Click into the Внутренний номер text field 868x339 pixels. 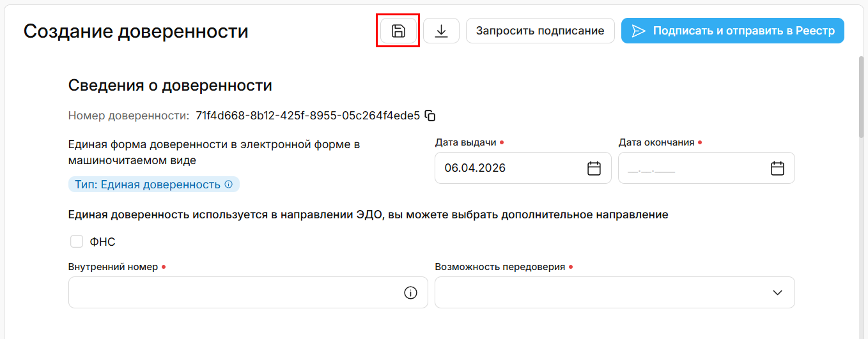233,292
